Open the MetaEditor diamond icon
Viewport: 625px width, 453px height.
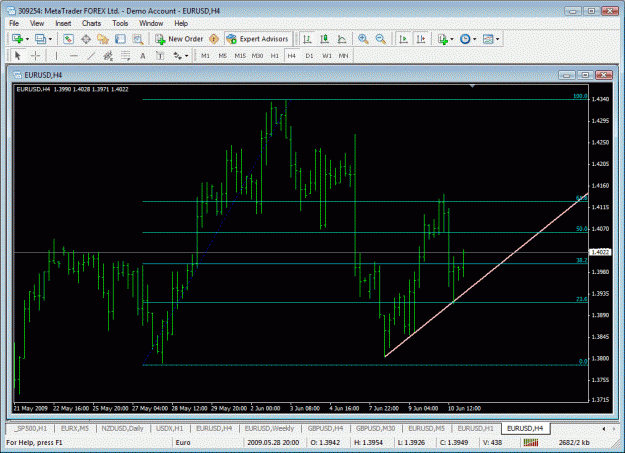click(214, 39)
